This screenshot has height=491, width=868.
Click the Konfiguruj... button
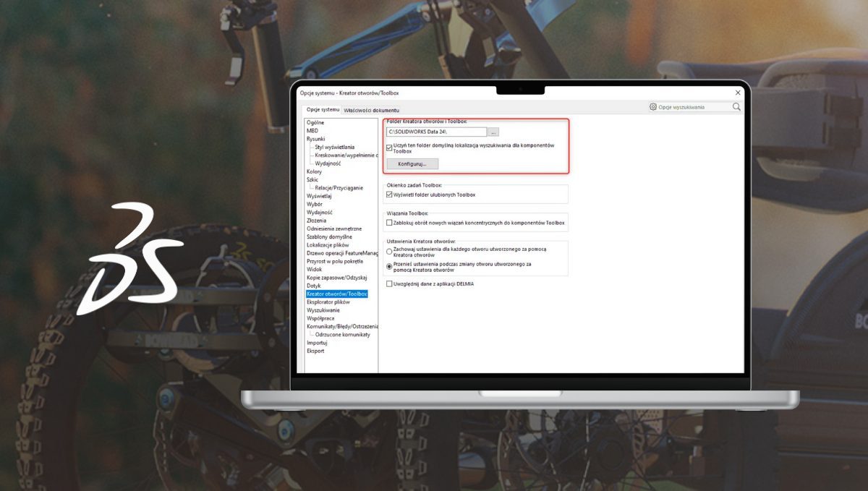click(412, 164)
